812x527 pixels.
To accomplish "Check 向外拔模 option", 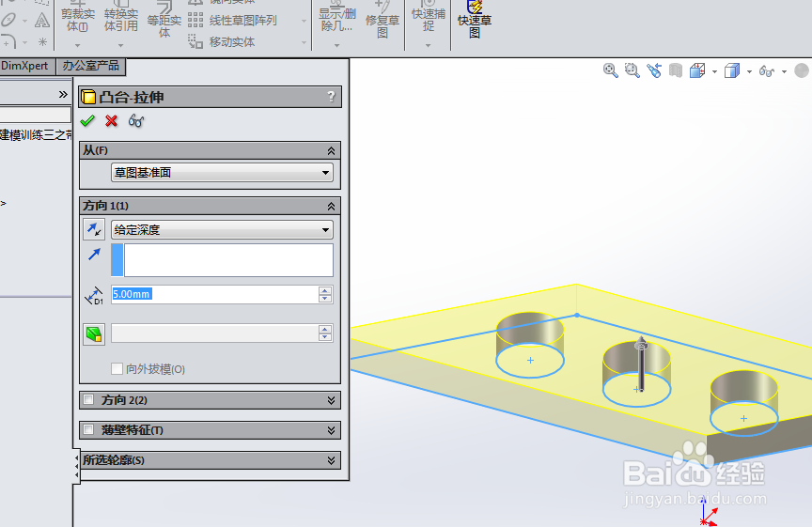I will click(x=117, y=368).
